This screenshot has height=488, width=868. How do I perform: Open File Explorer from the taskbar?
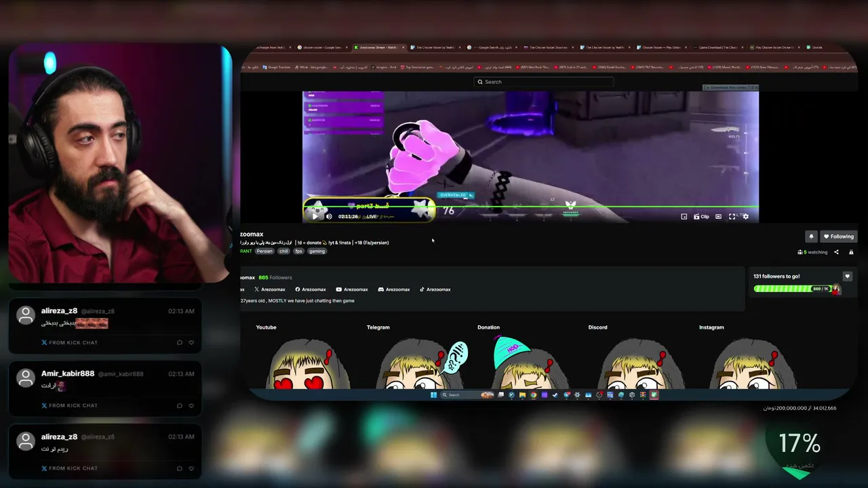(522, 395)
